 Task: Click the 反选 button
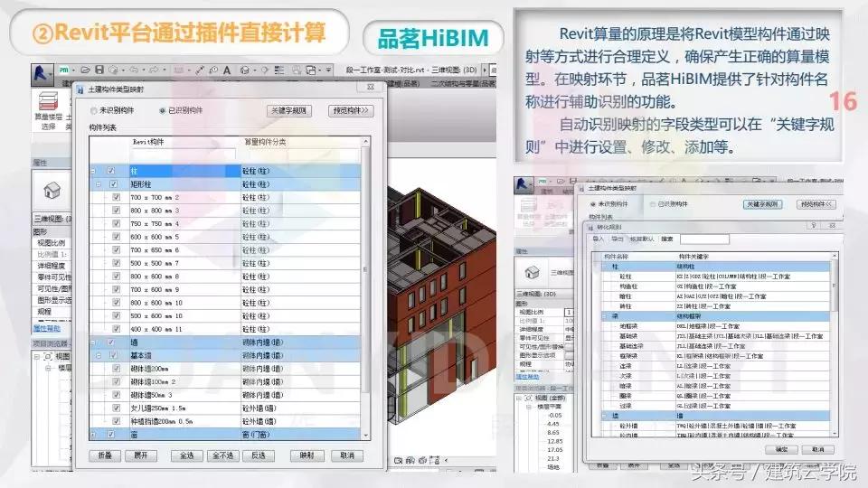point(258,455)
